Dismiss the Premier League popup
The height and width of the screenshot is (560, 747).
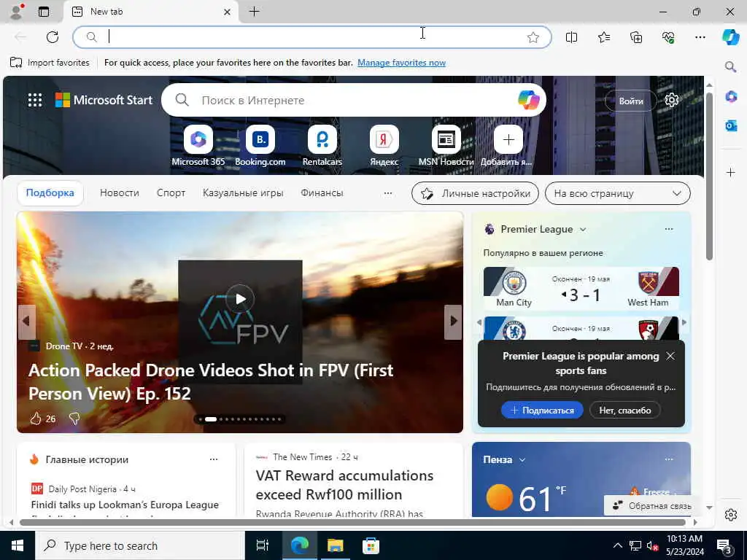coord(670,356)
